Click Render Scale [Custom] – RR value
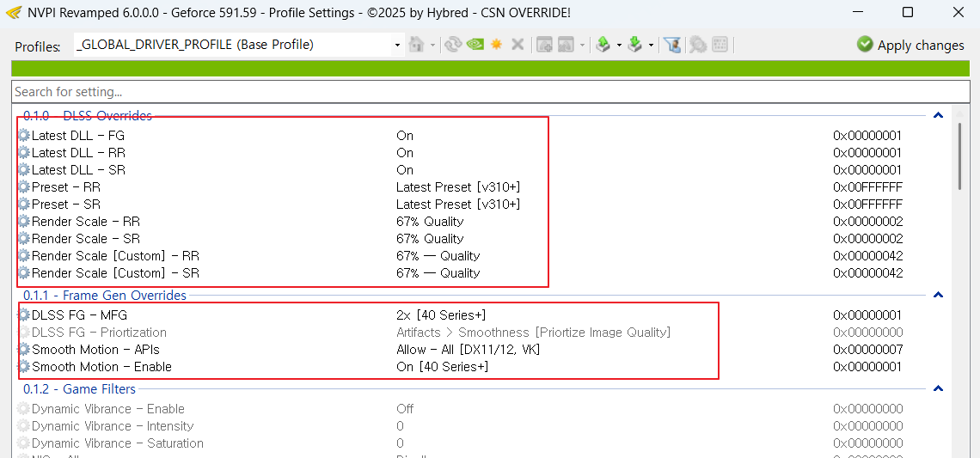980x458 pixels. pos(438,255)
